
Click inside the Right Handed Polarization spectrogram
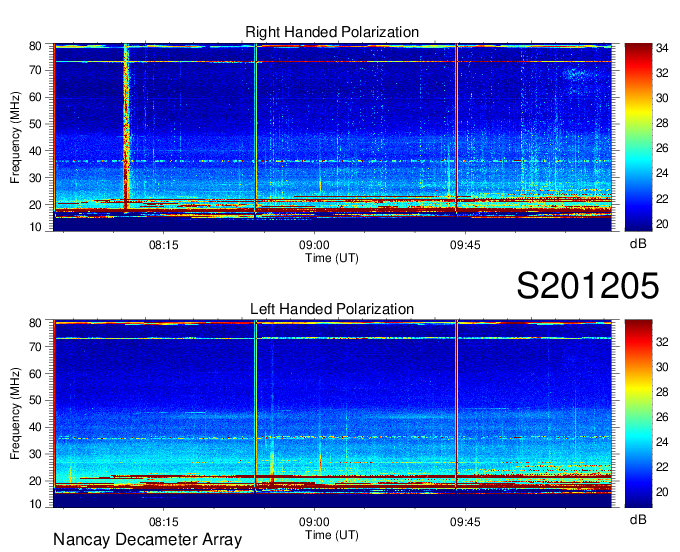[333, 137]
